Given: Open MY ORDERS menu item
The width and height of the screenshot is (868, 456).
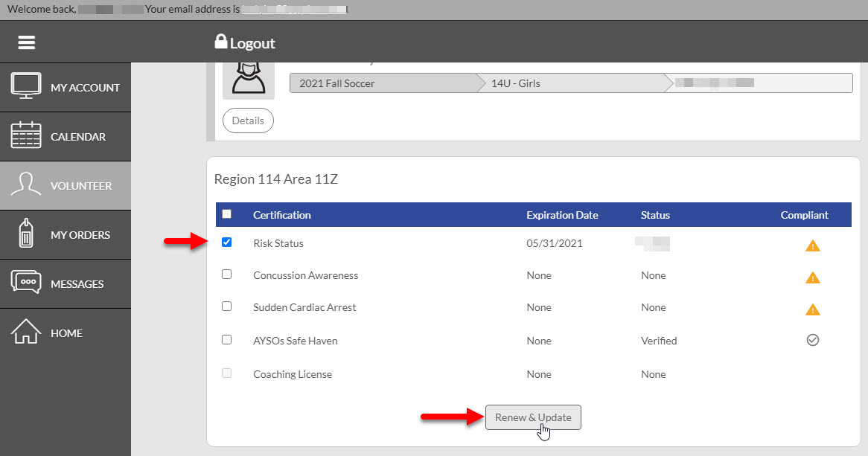Looking at the screenshot, I should coord(66,234).
